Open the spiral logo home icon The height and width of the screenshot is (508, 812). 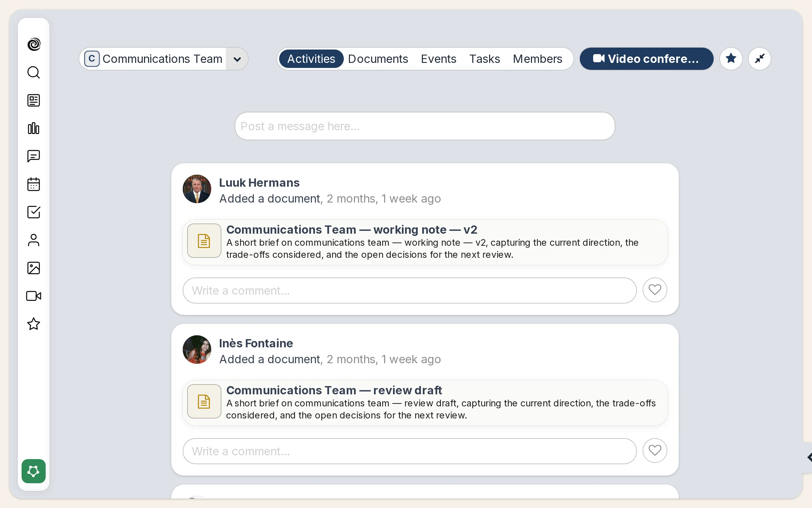pyautogui.click(x=34, y=44)
